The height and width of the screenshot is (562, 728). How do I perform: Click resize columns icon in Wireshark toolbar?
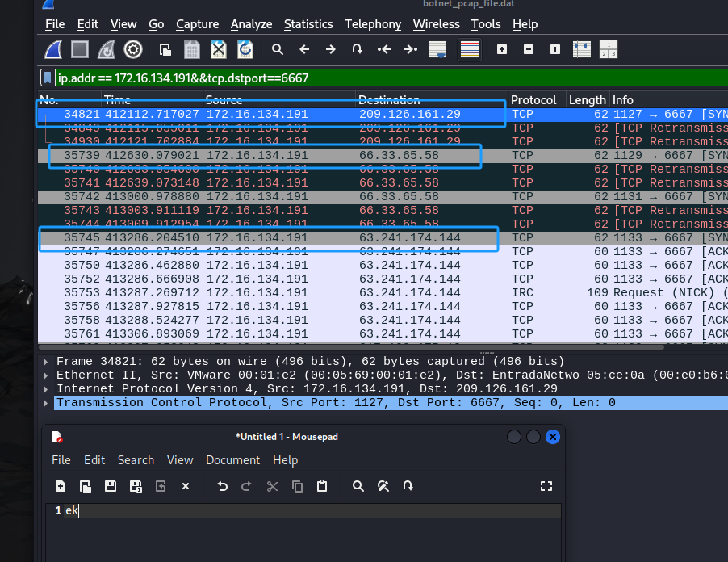pos(581,50)
